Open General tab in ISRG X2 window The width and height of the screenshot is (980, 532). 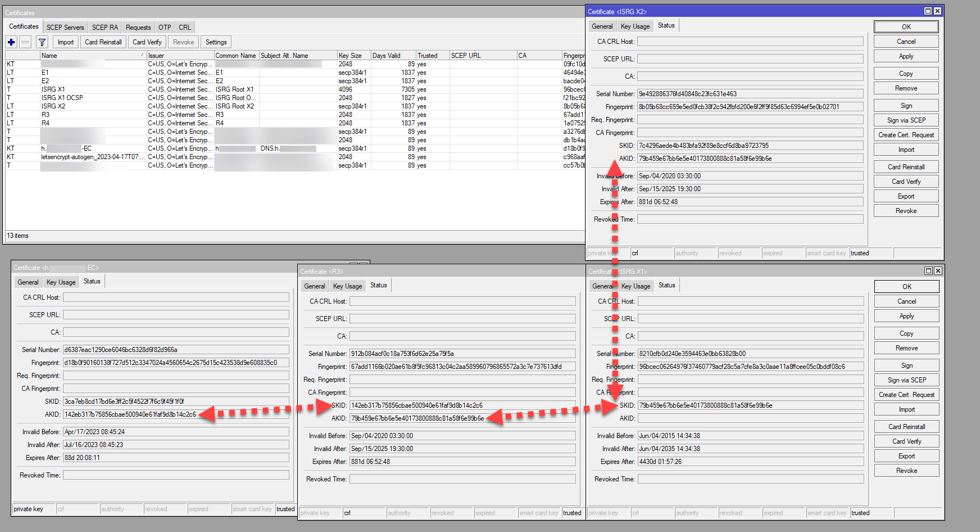tap(602, 26)
